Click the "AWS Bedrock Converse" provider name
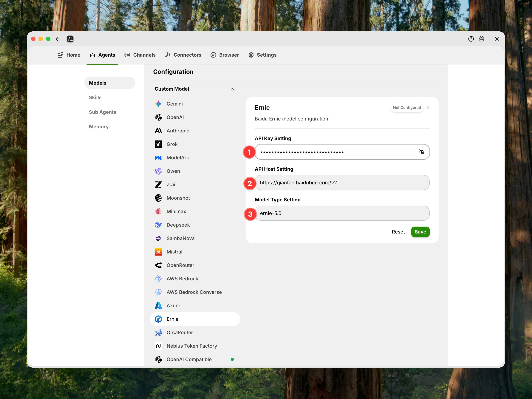532x399 pixels. point(194,293)
